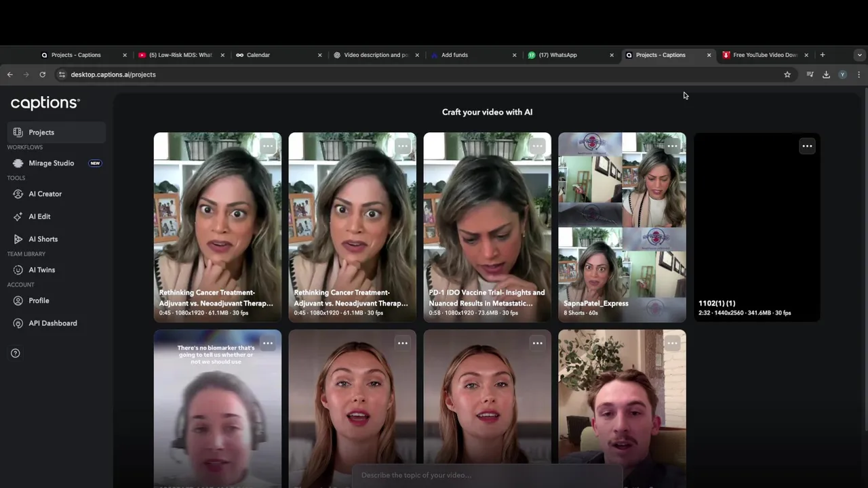Open the AI Creator tool

pos(56,194)
